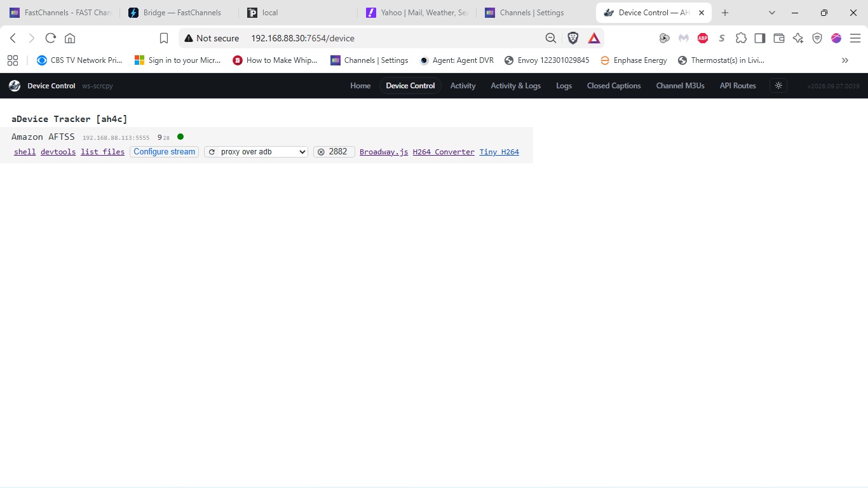Click the address bar URL field
Viewport: 868px width, 488px height.
click(394, 38)
